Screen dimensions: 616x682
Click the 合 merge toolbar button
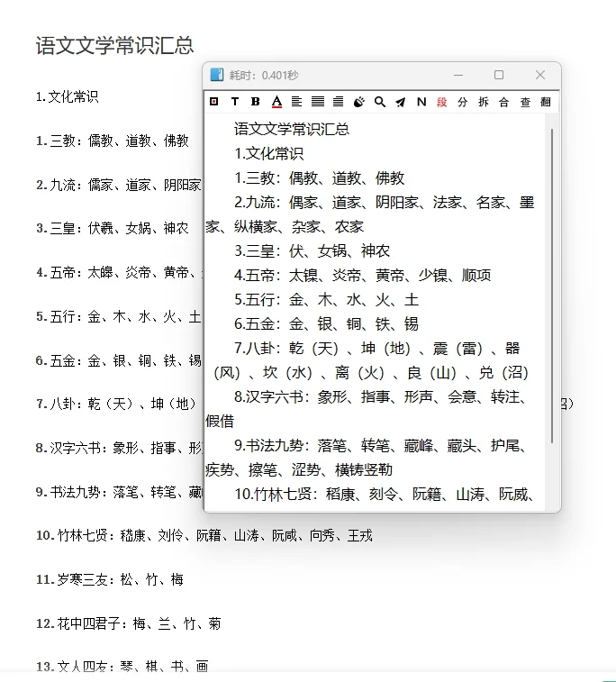[x=503, y=102]
